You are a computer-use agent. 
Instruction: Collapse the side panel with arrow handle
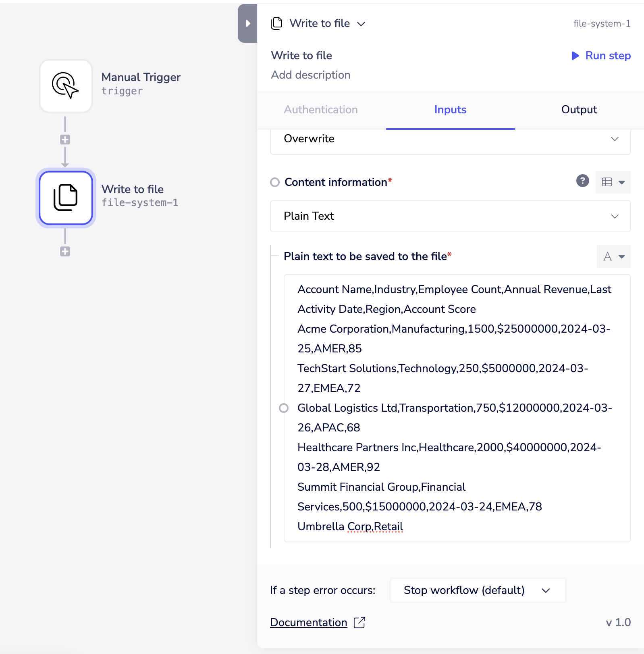[247, 23]
